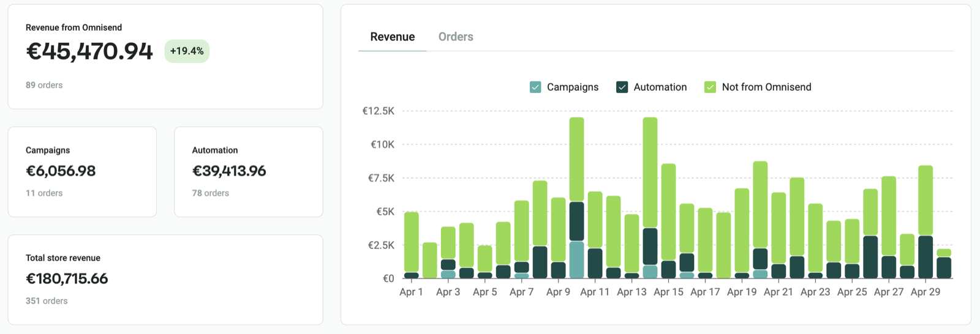The height and width of the screenshot is (334, 980).
Task: Click the teal campaigns segment on Apr 10
Action: (577, 260)
